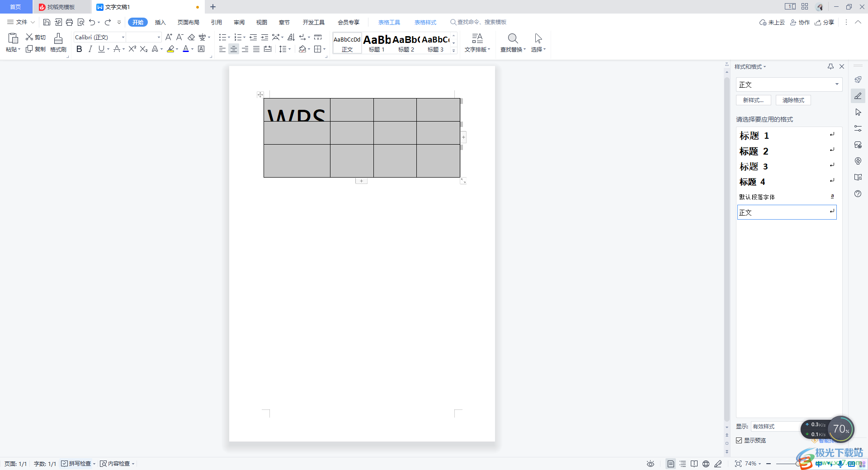Toggle spell check (拼写检查) checkbox
This screenshot has width=868, height=470.
64,464
